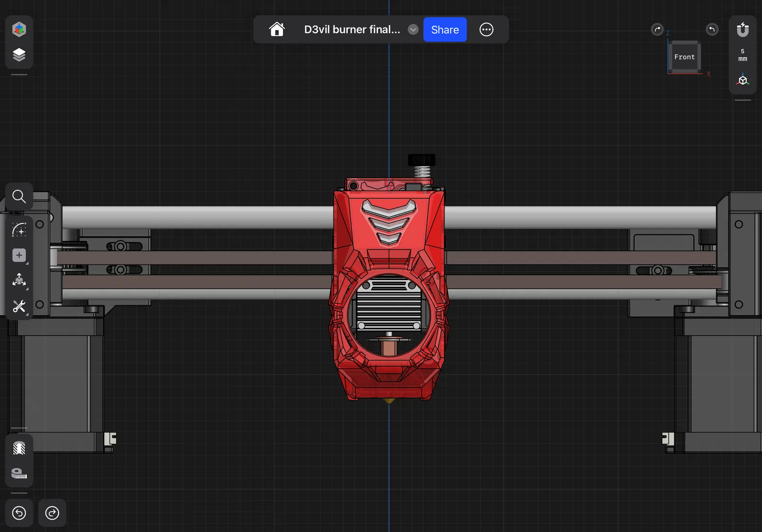Open the add shape plus tool
762x532 pixels.
pos(19,255)
